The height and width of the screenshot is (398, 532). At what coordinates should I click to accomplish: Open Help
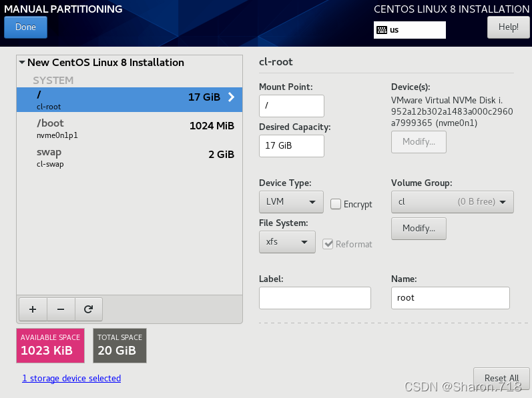click(508, 27)
